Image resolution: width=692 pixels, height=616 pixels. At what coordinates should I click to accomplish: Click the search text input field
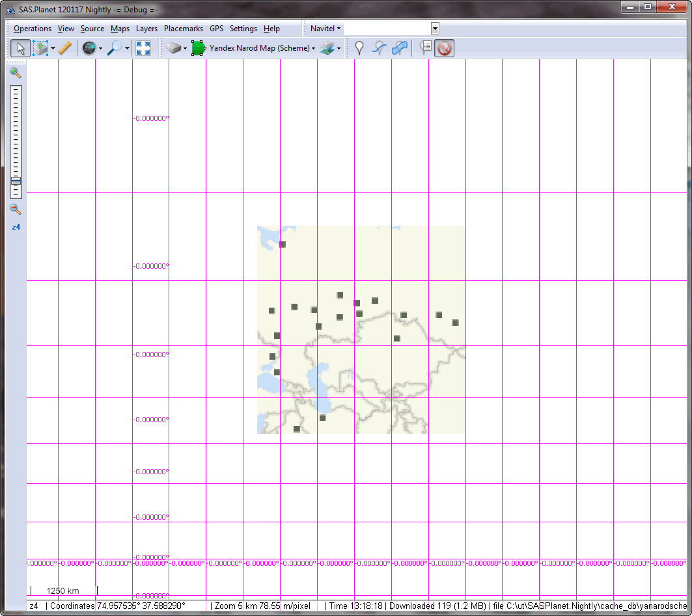(387, 29)
